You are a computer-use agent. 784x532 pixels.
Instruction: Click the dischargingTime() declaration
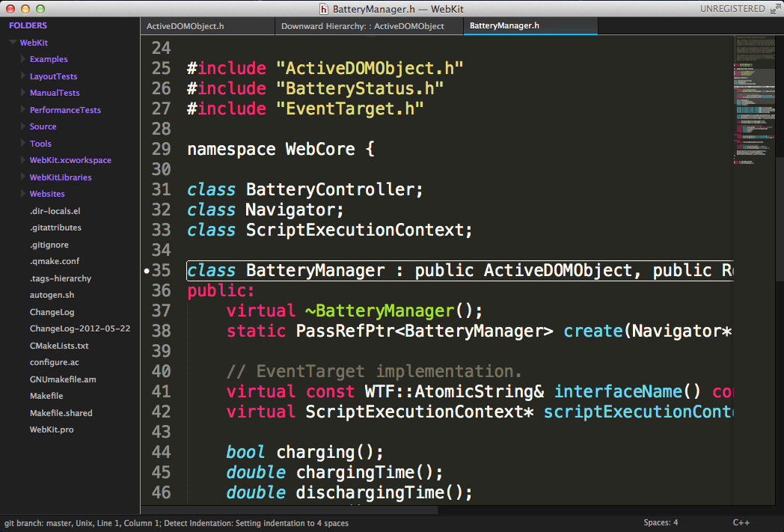click(349, 492)
